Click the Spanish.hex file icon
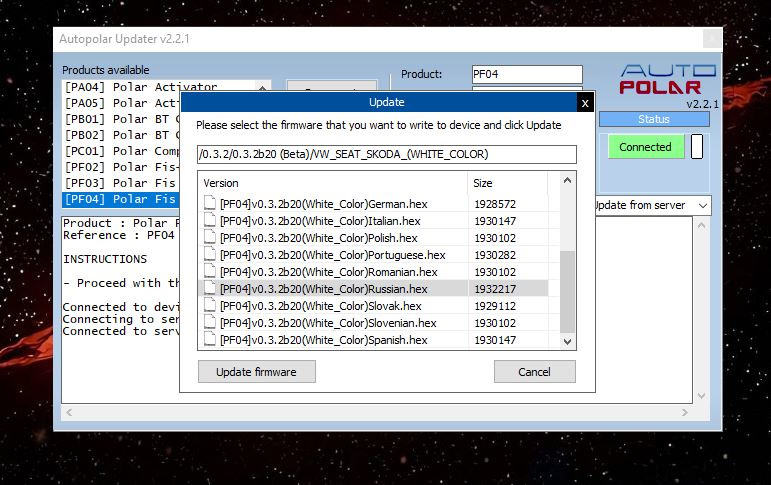Image resolution: width=771 pixels, height=485 pixels. pos(210,339)
